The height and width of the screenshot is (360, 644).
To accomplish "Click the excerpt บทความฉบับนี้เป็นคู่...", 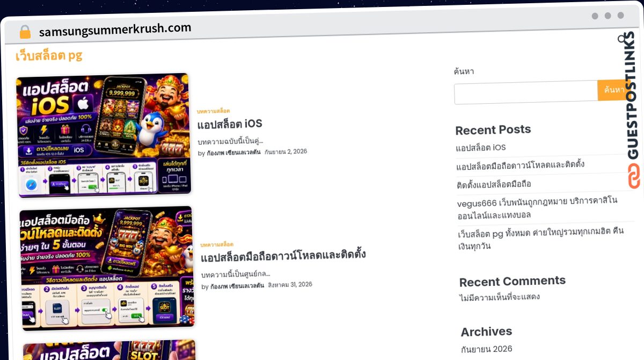I will pos(230,142).
